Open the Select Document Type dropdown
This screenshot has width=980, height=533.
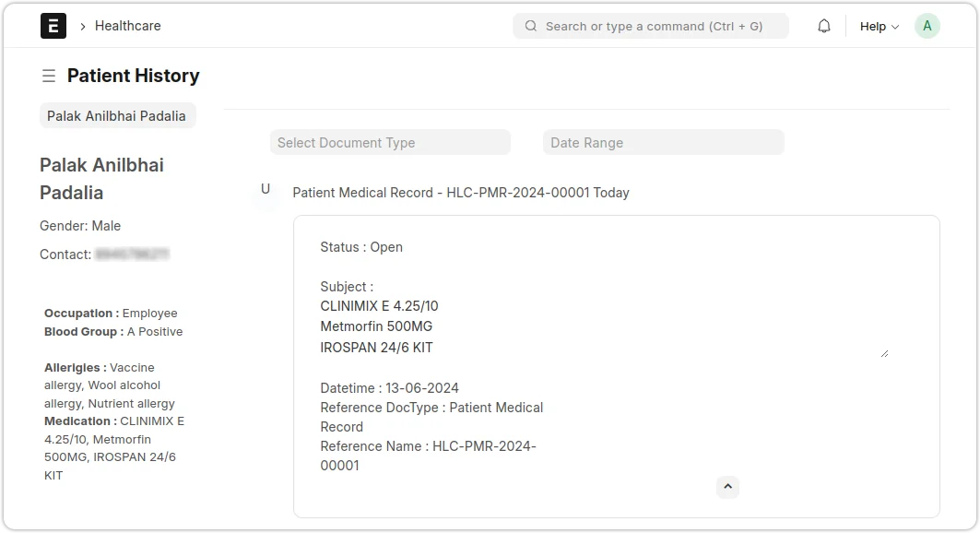point(390,142)
